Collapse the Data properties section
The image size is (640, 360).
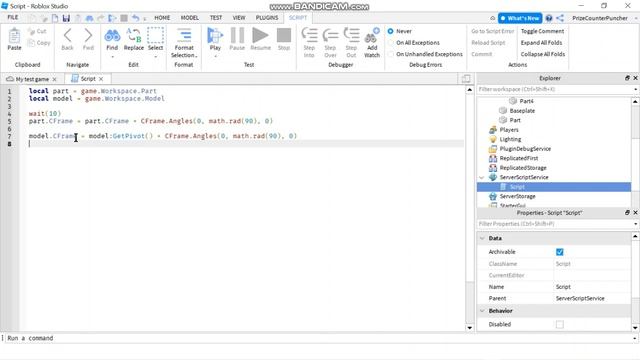click(482, 238)
